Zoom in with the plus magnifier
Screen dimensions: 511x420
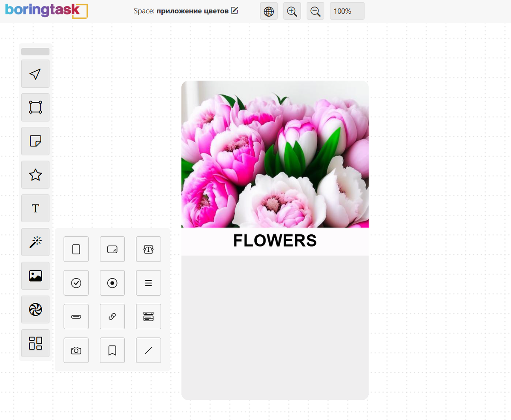pyautogui.click(x=292, y=11)
